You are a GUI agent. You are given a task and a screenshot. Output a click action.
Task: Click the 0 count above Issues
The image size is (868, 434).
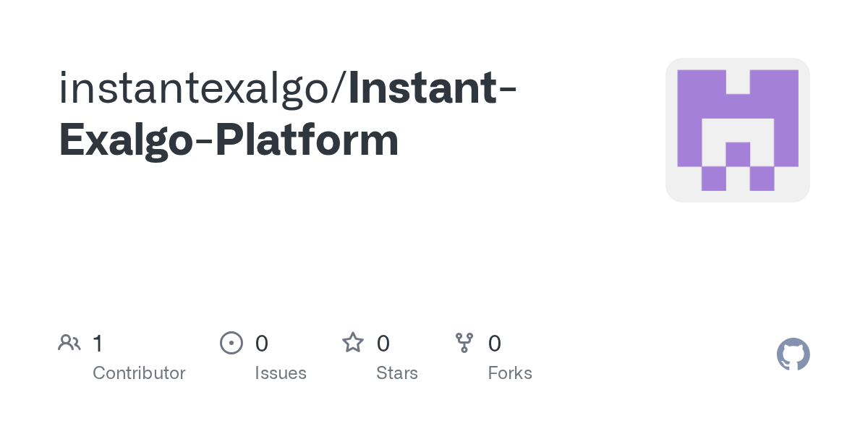[262, 344]
